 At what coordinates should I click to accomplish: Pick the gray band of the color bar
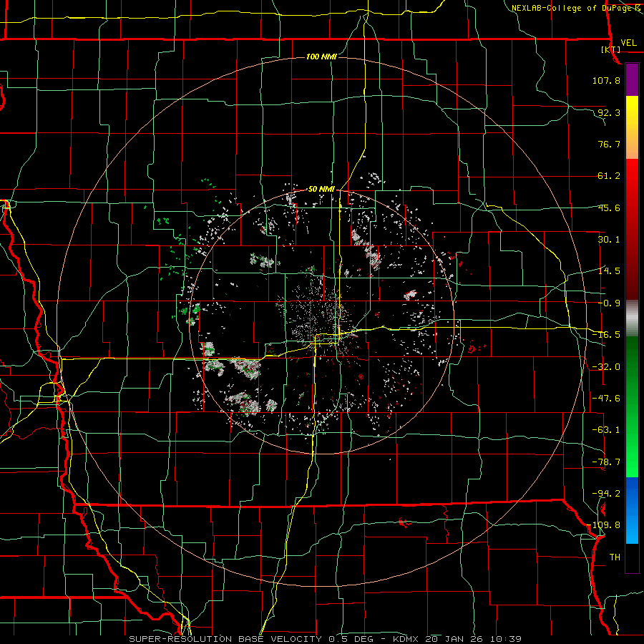click(x=632, y=318)
